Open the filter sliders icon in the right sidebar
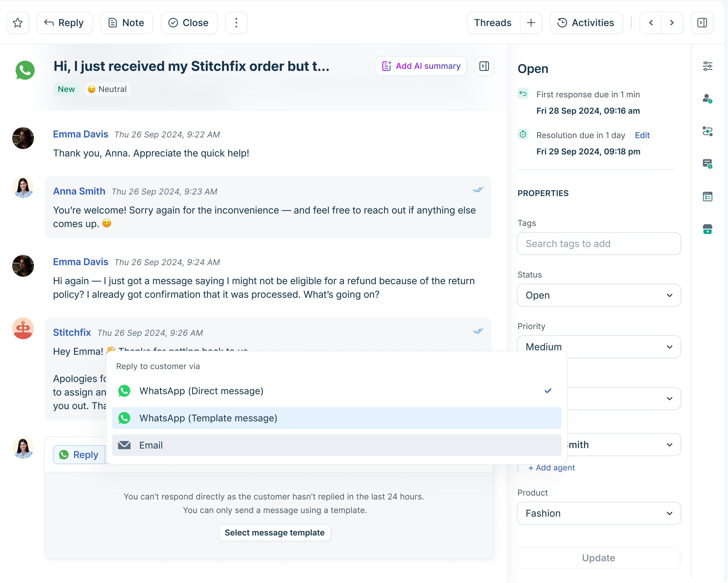Screen dimensions: 728x583 pos(707,66)
